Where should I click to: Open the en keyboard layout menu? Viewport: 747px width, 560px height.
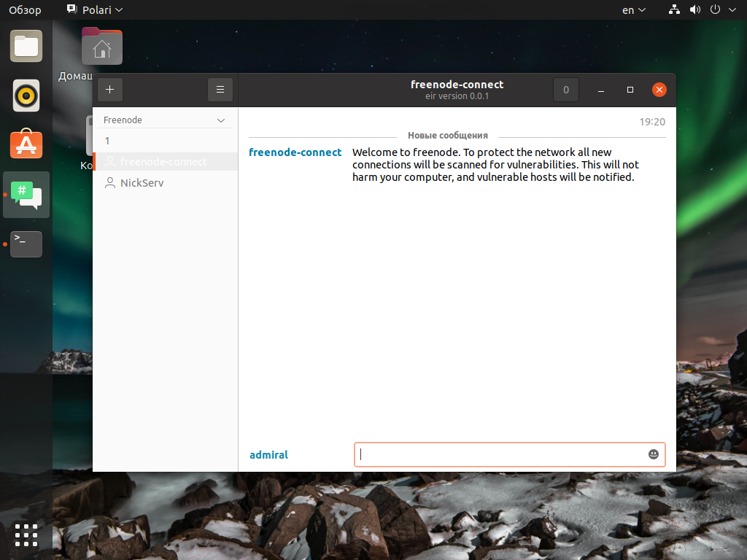click(x=633, y=10)
